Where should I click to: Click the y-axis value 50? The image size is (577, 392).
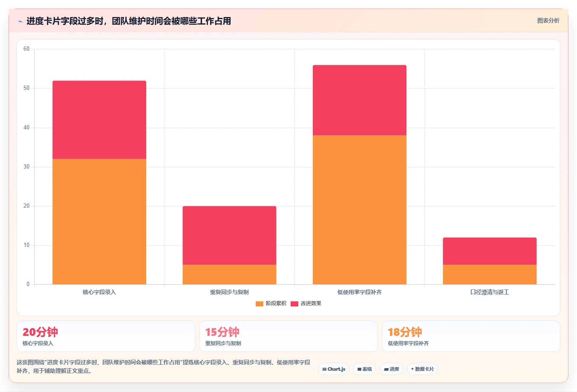pos(26,88)
